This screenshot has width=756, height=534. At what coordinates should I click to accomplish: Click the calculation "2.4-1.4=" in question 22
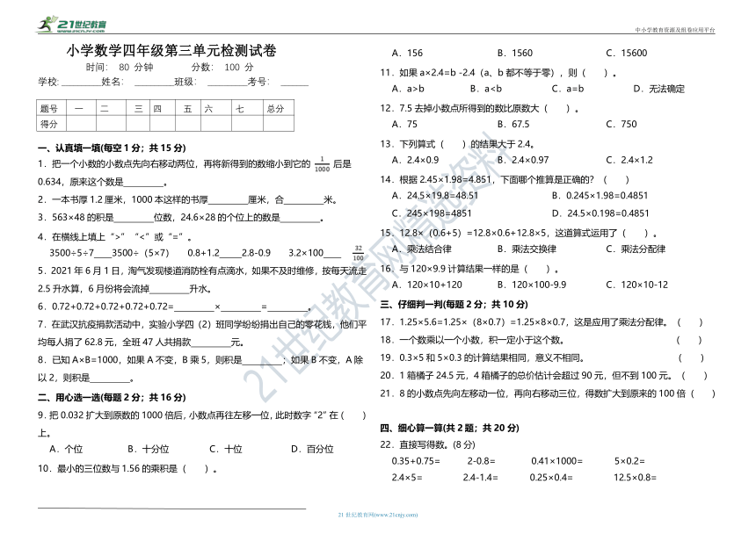(x=481, y=478)
